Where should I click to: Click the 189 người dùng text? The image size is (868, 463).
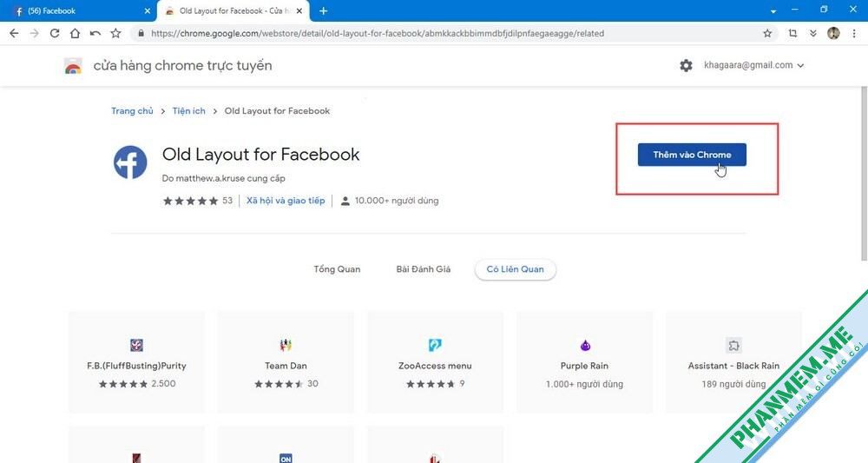click(x=733, y=384)
